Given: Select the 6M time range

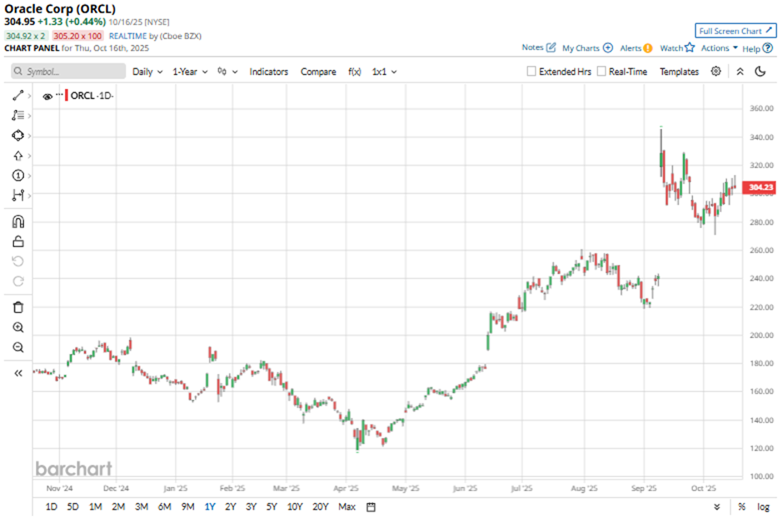Looking at the screenshot, I should tap(164, 506).
